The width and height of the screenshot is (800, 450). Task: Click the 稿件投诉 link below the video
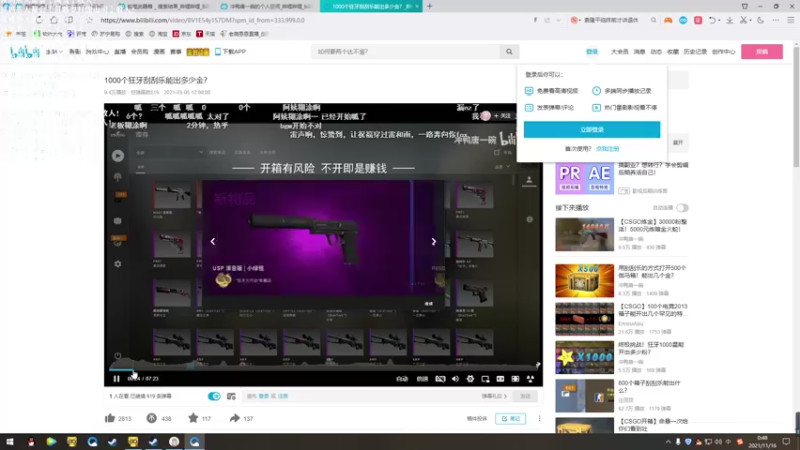(477, 418)
